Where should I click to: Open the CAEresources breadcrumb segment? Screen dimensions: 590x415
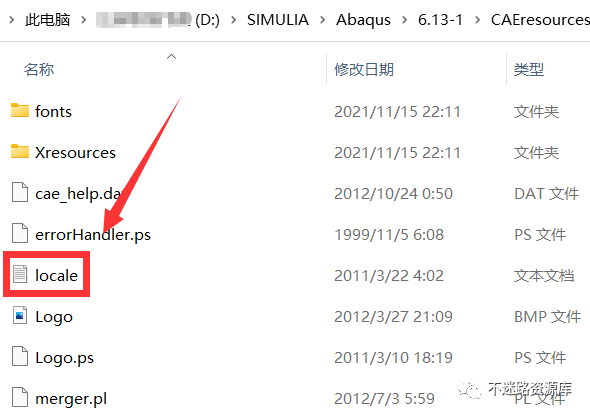(540, 20)
